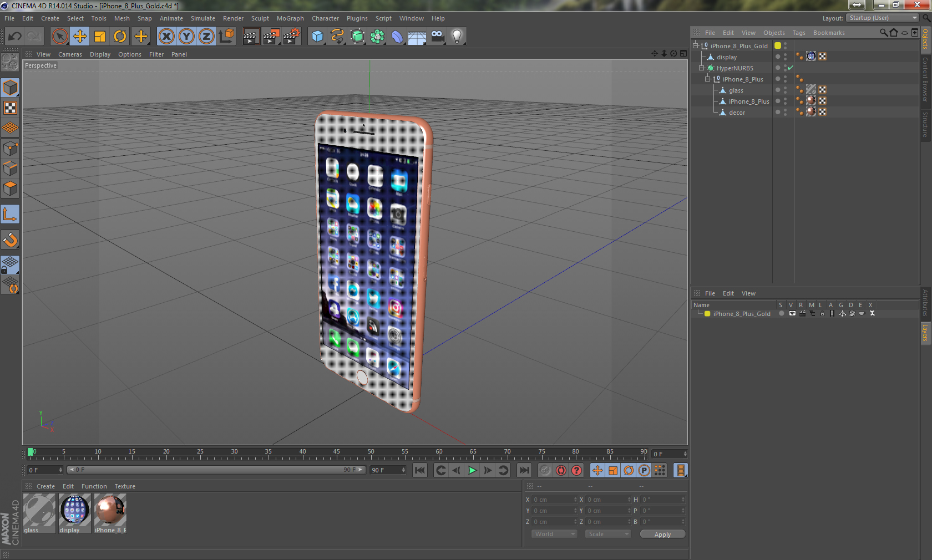This screenshot has width=932, height=560.
Task: Click yellow layer color swatch of iPhone_8_Plus_Gold object
Action: pos(778,45)
